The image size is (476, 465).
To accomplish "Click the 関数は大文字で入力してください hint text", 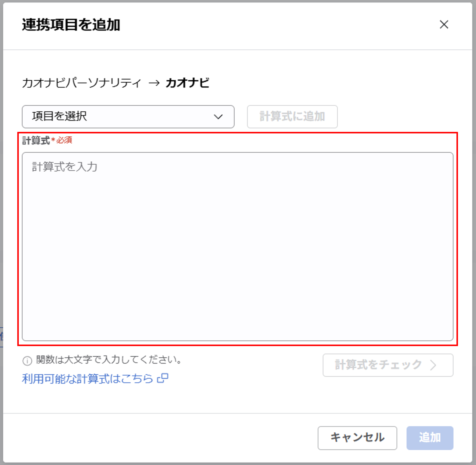I will point(109,360).
